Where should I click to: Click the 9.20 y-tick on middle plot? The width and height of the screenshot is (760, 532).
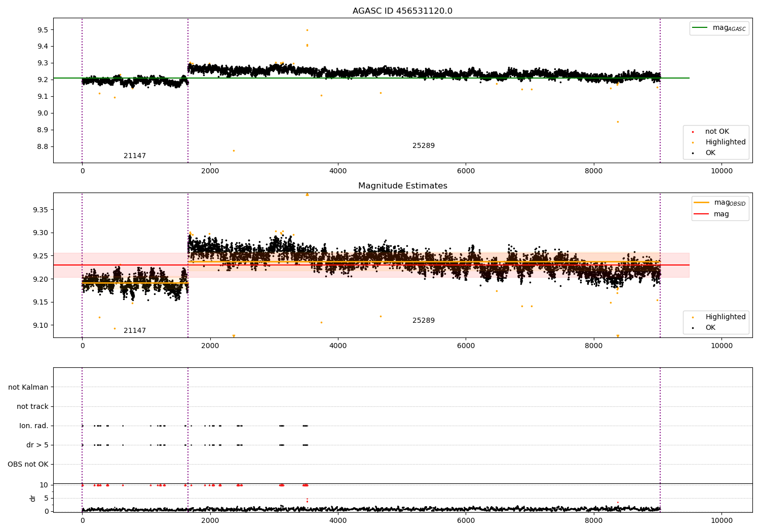(41, 279)
